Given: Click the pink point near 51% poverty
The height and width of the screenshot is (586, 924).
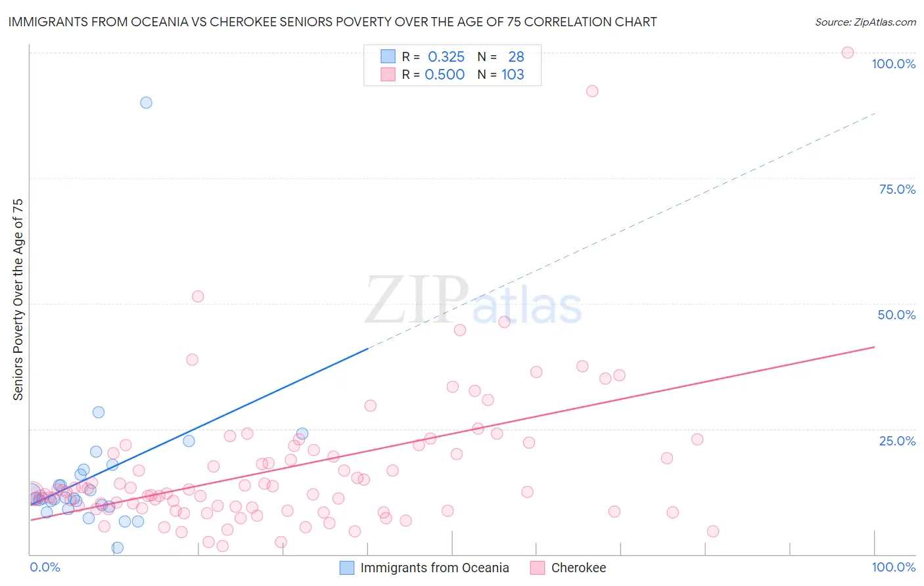Looking at the screenshot, I should click(198, 296).
